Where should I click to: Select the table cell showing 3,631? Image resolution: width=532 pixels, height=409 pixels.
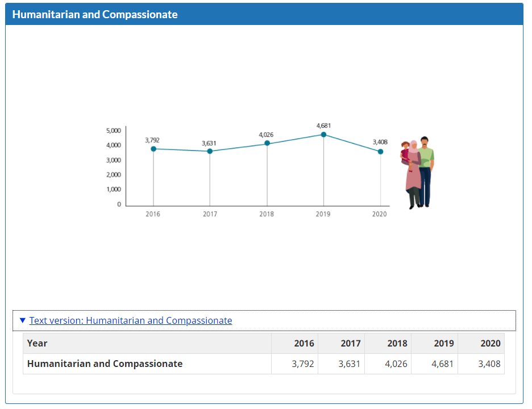[x=349, y=364]
